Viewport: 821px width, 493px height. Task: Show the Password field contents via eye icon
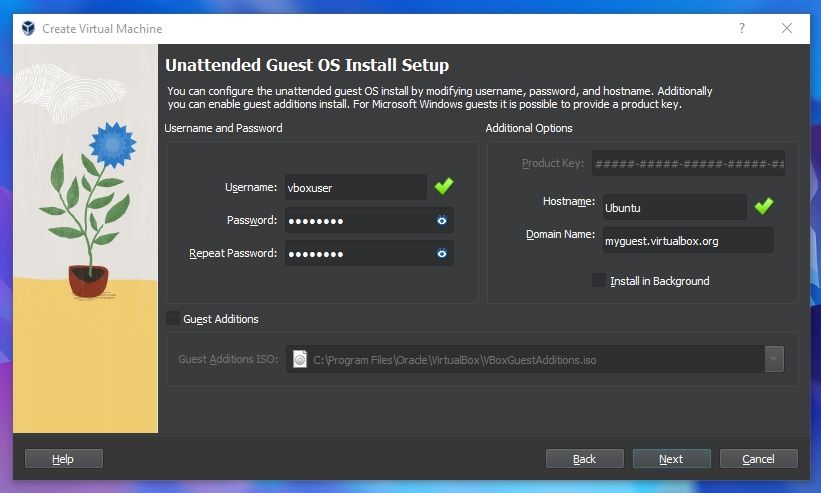(442, 220)
